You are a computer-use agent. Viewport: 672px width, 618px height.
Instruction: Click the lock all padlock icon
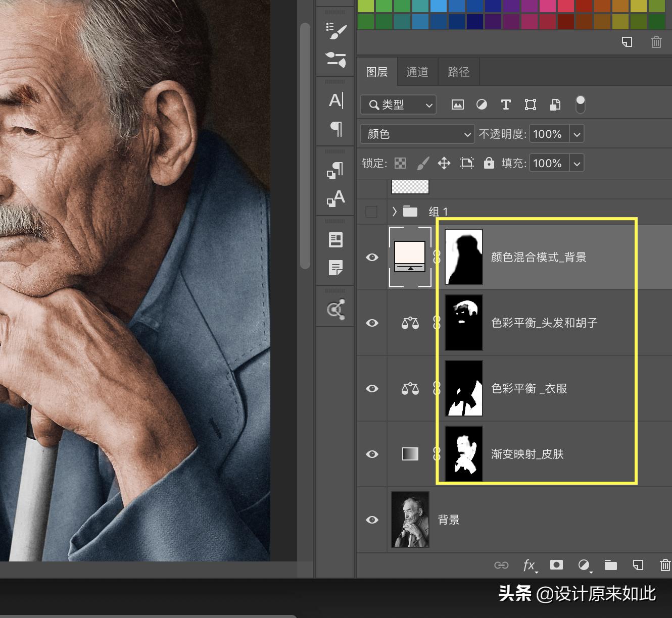pyautogui.click(x=489, y=163)
